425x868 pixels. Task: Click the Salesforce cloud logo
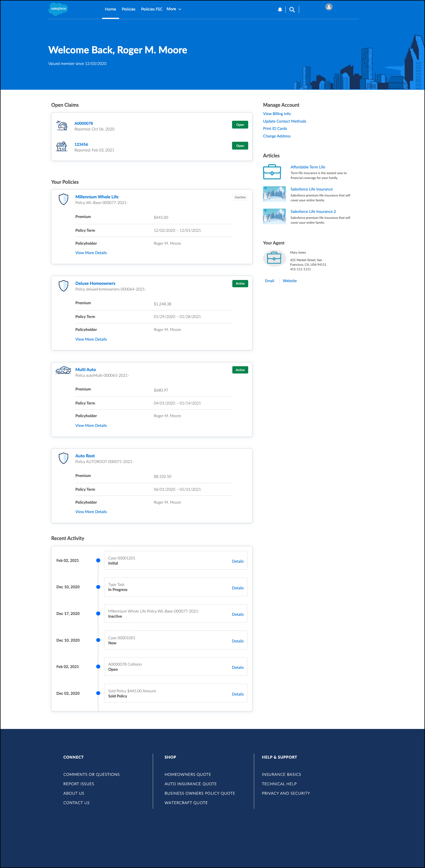tap(58, 9)
